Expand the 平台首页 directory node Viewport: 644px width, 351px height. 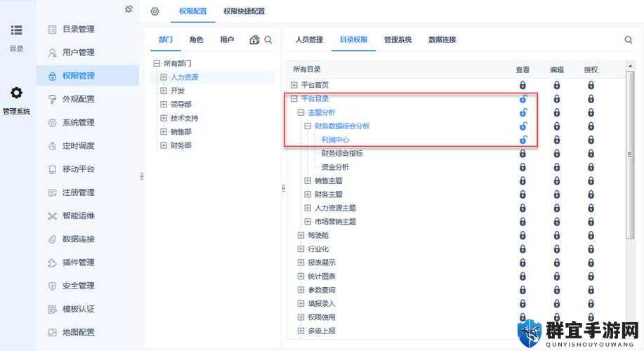pos(294,85)
